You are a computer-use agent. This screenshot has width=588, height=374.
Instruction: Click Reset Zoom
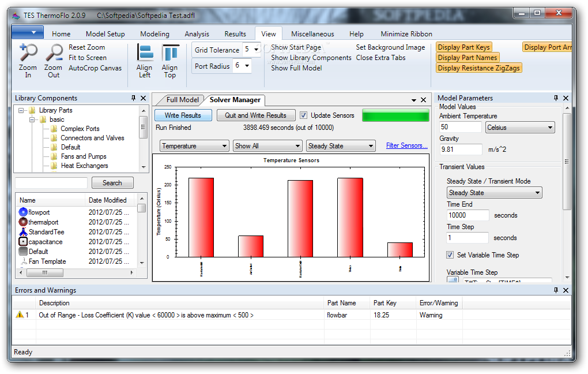point(86,47)
